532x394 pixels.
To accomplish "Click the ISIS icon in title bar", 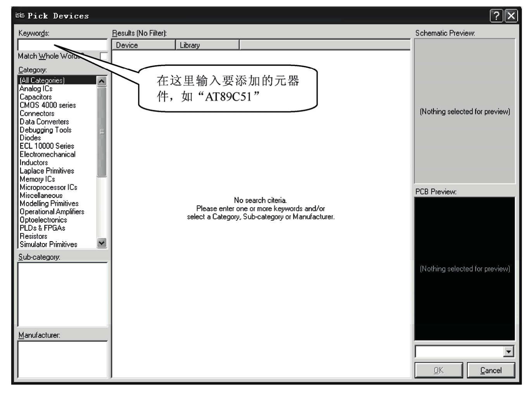I will tap(20, 16).
